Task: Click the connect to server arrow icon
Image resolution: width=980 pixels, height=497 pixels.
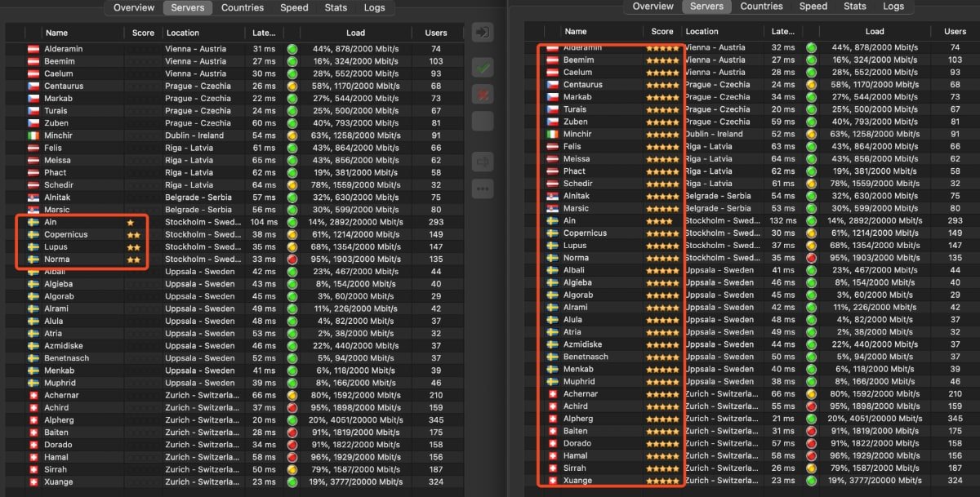Action: (x=482, y=33)
